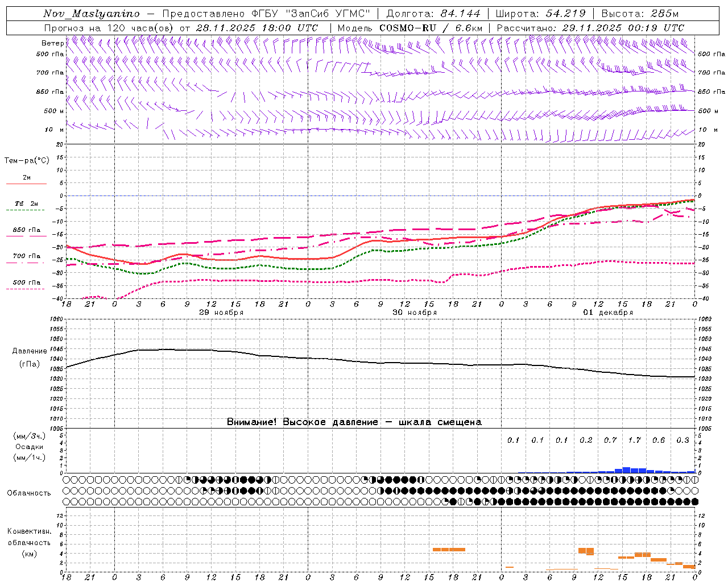Click the 0.3 precipitation amount value
The height and width of the screenshot is (582, 728).
click(682, 440)
